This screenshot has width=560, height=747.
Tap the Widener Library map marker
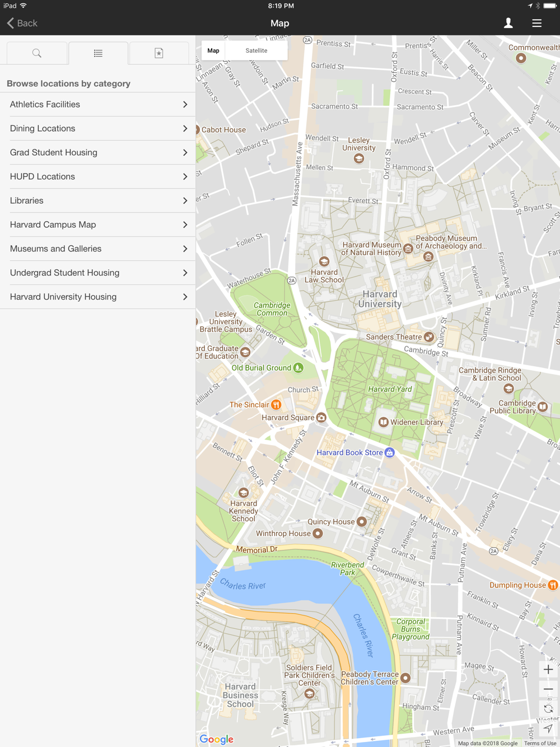[x=384, y=422]
